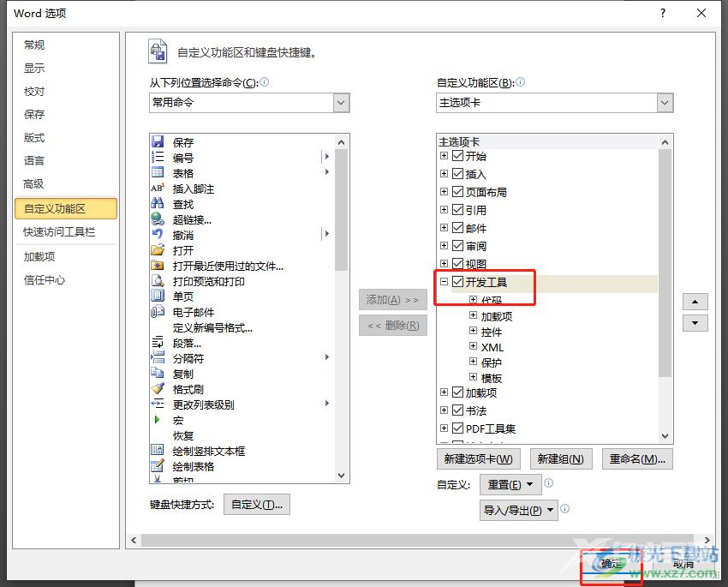Open the 常规 options category
The image size is (728, 587).
tap(34, 45)
